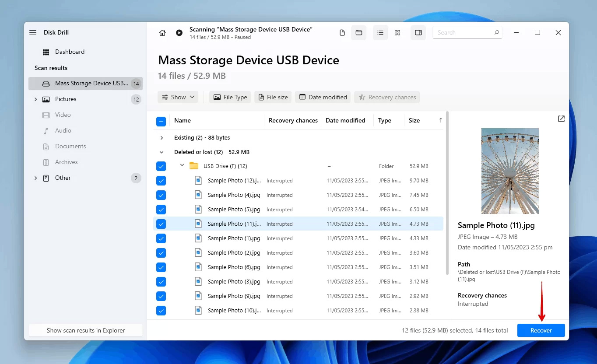Open hamburger menu beside Disk Drill
Viewport: 597px width, 364px height.
tap(33, 33)
